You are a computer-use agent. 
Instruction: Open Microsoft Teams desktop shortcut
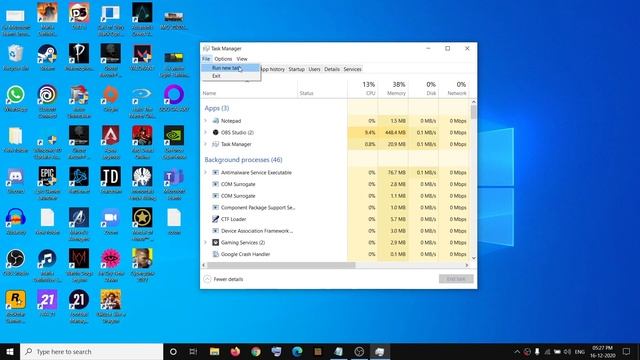[x=174, y=183]
